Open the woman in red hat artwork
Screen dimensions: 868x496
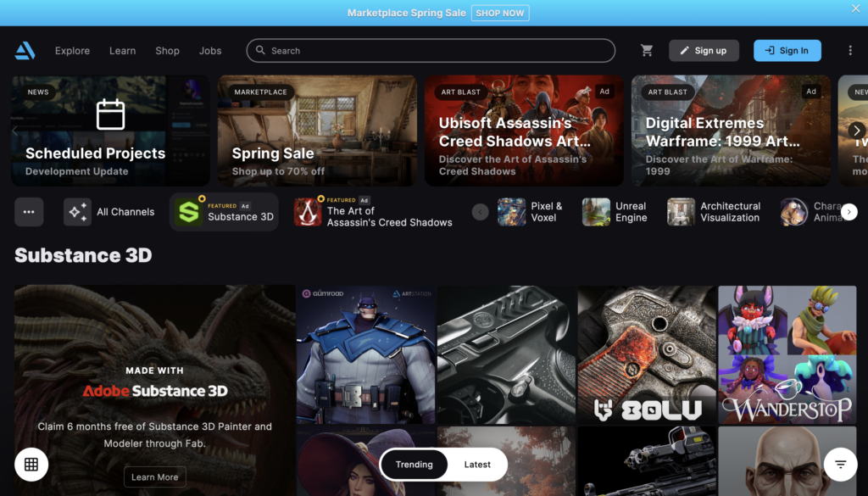[x=366, y=461]
